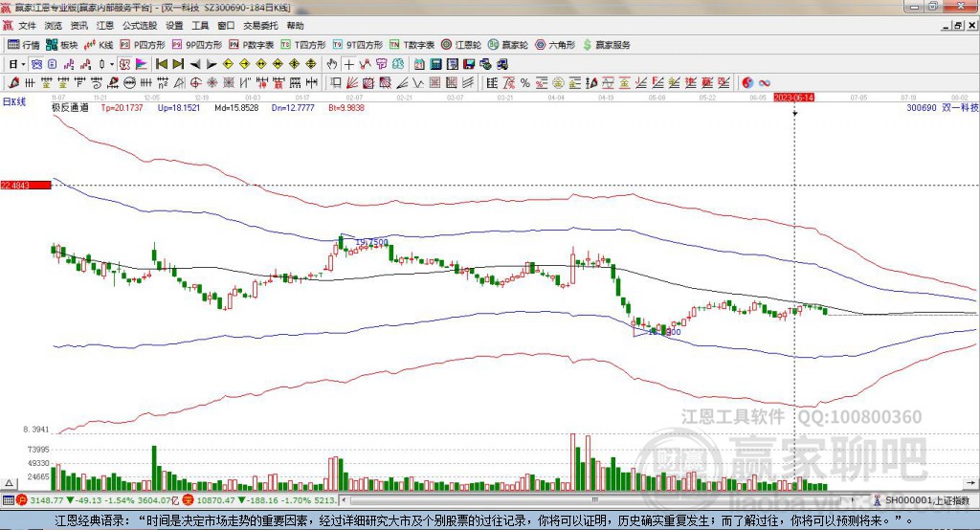Open the 江恩 menu
The image size is (980, 530).
point(104,26)
